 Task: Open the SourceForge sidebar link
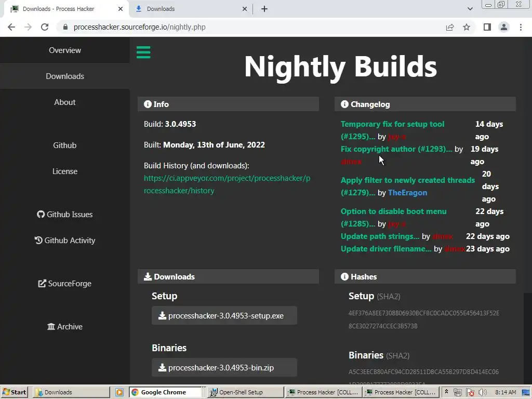pyautogui.click(x=65, y=284)
